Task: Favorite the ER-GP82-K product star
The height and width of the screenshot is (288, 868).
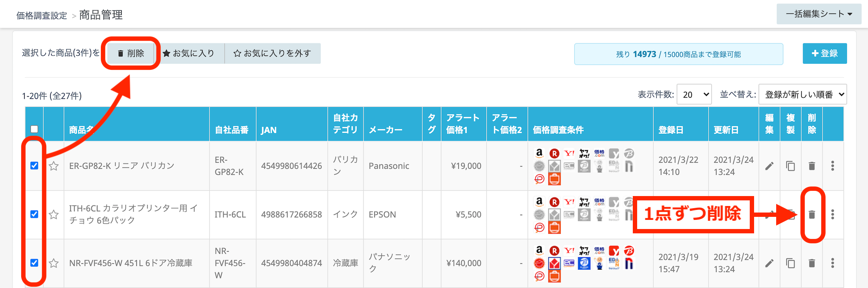Action: pyautogui.click(x=54, y=166)
